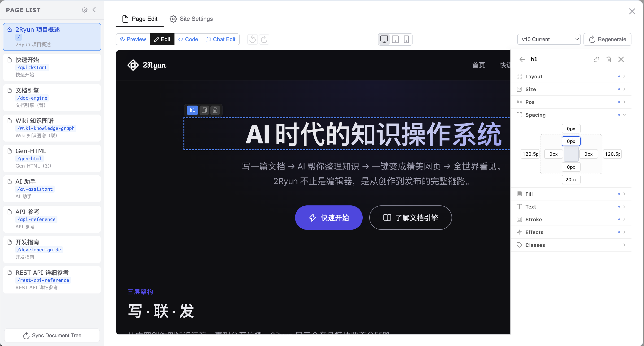Screen dimensions: 644x346
Task: Open the API 参考 page entry
Action: 52,219
